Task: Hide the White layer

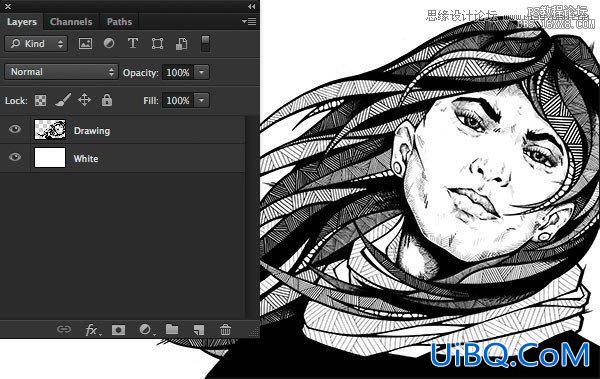Action: [15, 157]
